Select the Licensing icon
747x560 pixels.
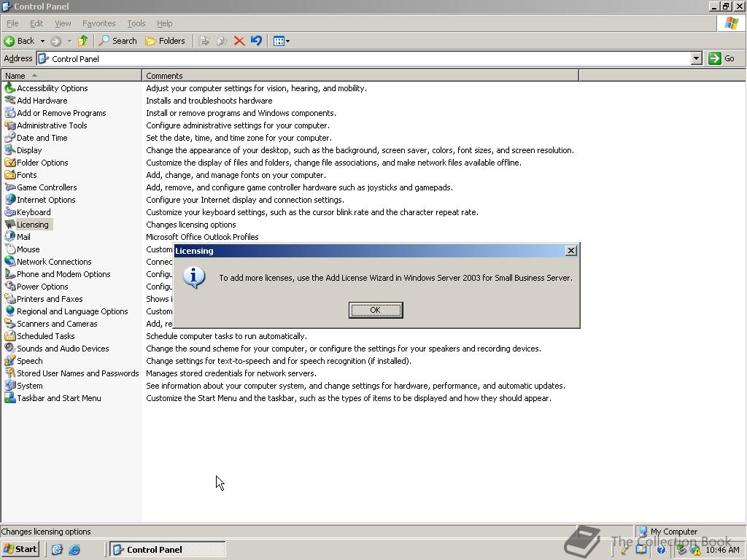tap(10, 225)
